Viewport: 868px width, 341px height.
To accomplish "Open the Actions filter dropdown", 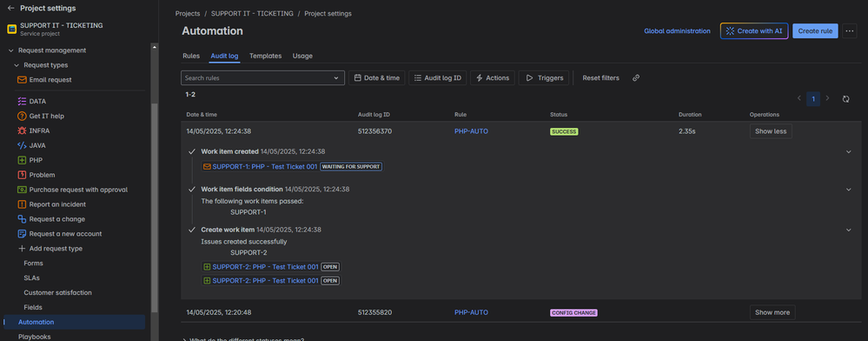I will point(493,78).
